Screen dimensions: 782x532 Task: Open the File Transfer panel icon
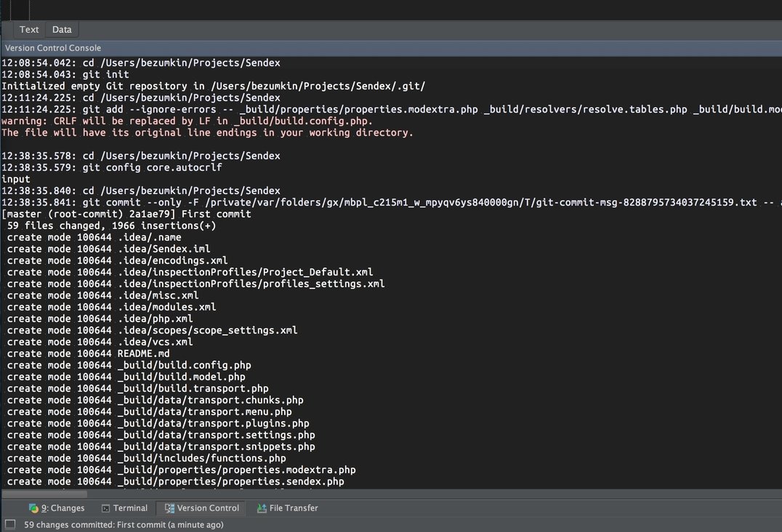pyautogui.click(x=262, y=508)
